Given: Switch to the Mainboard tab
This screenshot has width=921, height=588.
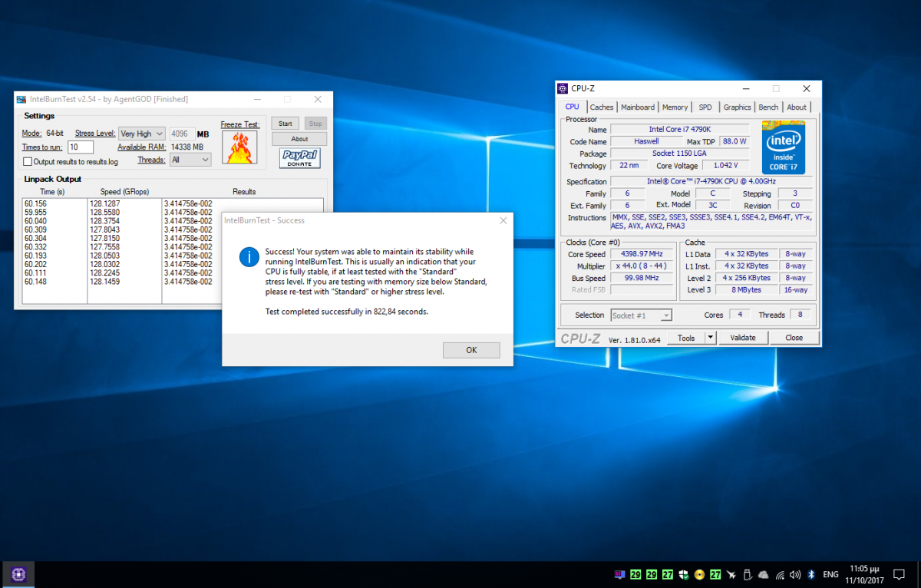Looking at the screenshot, I should coord(638,107).
